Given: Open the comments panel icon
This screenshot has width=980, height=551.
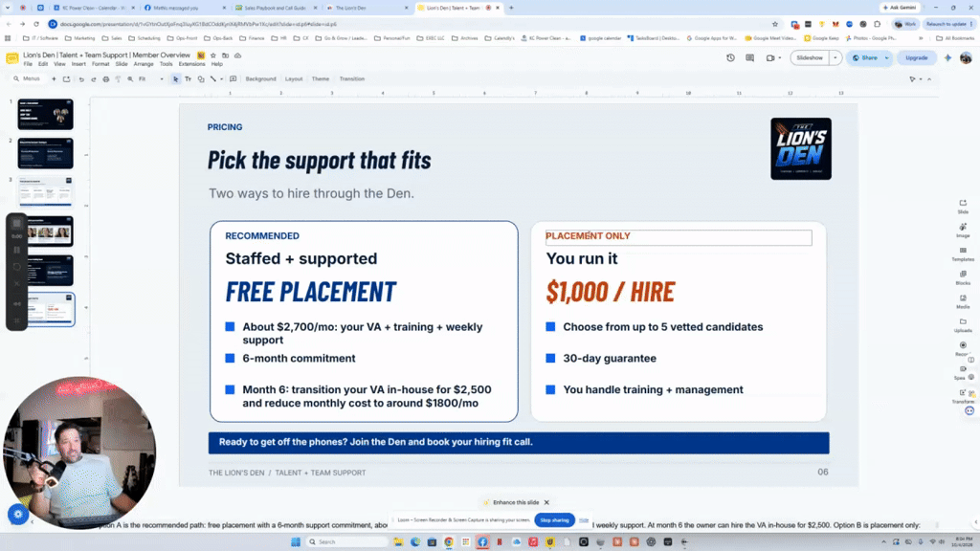Looking at the screenshot, I should coord(750,58).
